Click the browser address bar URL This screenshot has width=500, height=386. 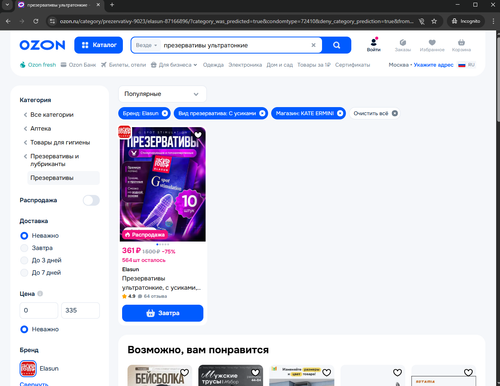[x=236, y=21]
